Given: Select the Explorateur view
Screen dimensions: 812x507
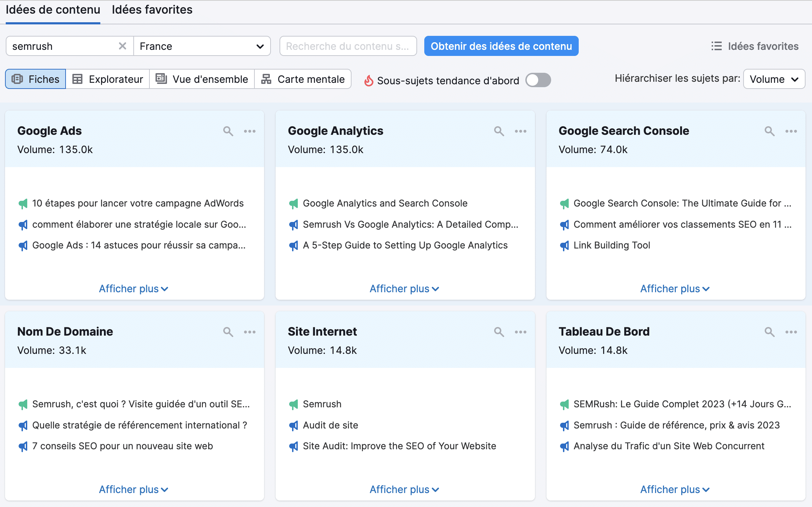Looking at the screenshot, I should 108,79.
